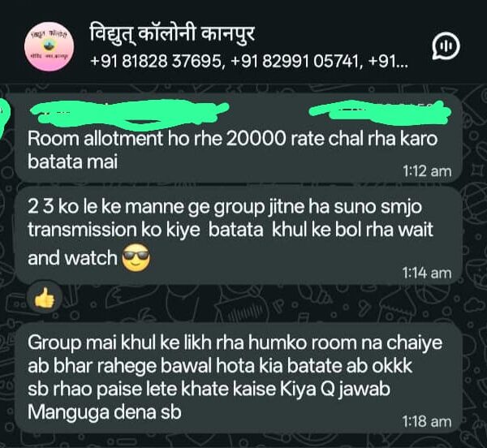
Task: Select the Group mai khul ke message
Action: (238, 377)
